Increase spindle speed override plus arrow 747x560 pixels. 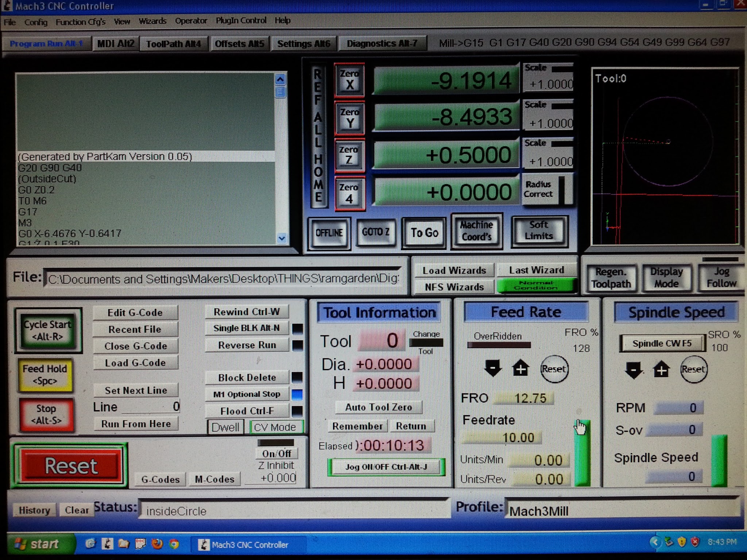point(661,370)
